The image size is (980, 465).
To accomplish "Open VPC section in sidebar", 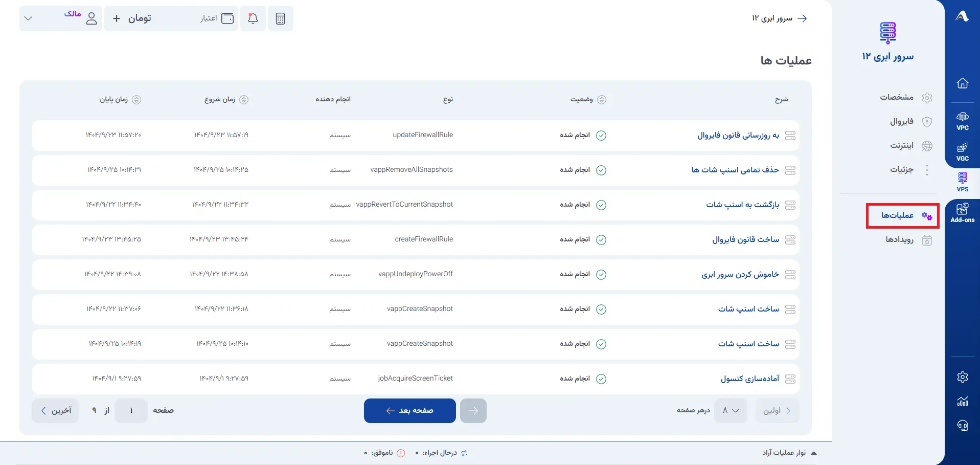I will click(963, 121).
